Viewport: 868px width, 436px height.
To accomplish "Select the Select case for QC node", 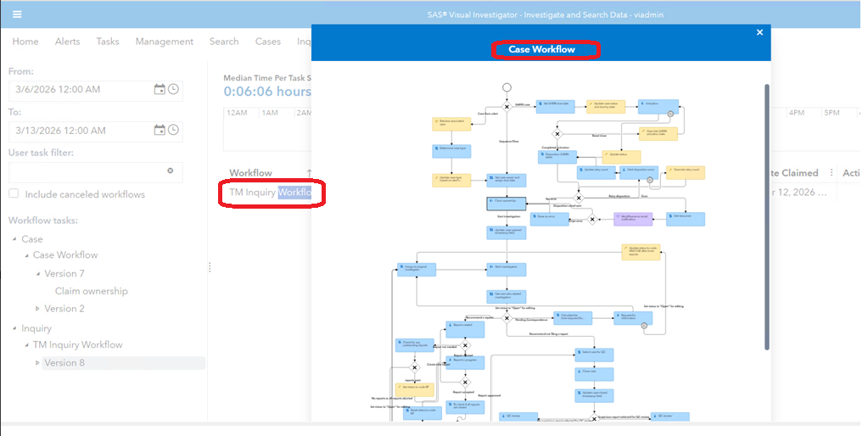I will (594, 355).
